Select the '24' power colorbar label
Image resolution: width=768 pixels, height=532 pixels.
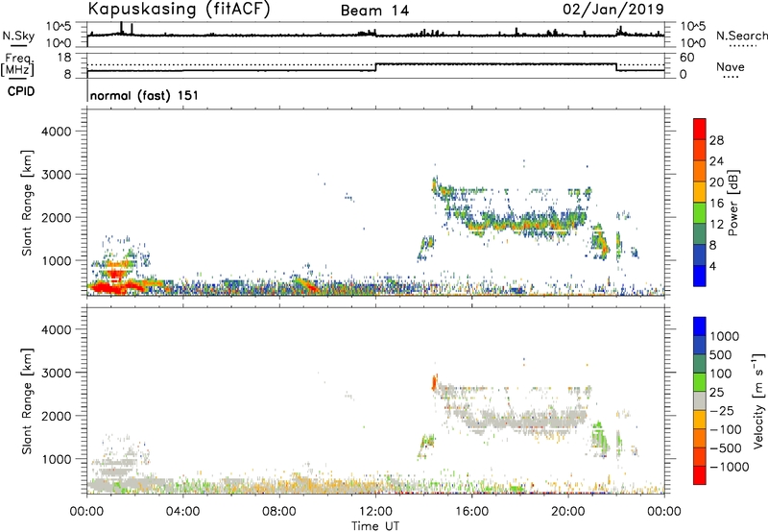point(716,161)
